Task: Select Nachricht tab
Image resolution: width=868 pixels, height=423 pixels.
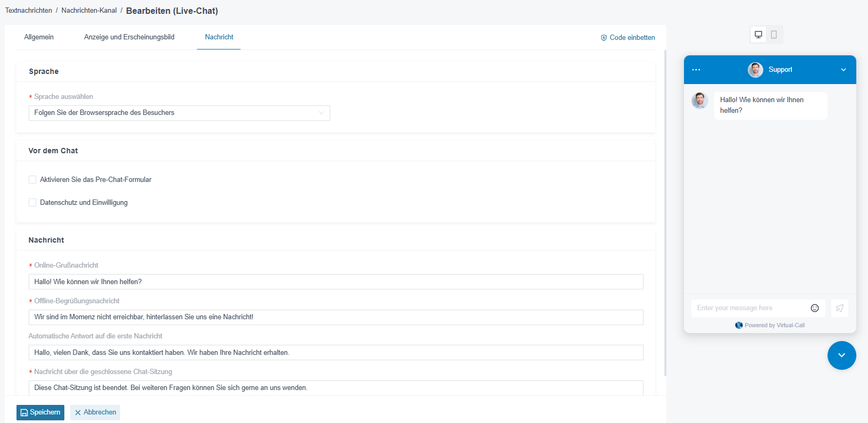Action: point(219,37)
